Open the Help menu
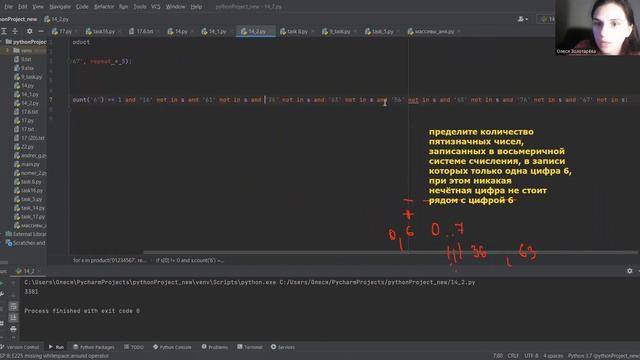Image resolution: width=640 pixels, height=360 pixels. (x=196, y=7)
